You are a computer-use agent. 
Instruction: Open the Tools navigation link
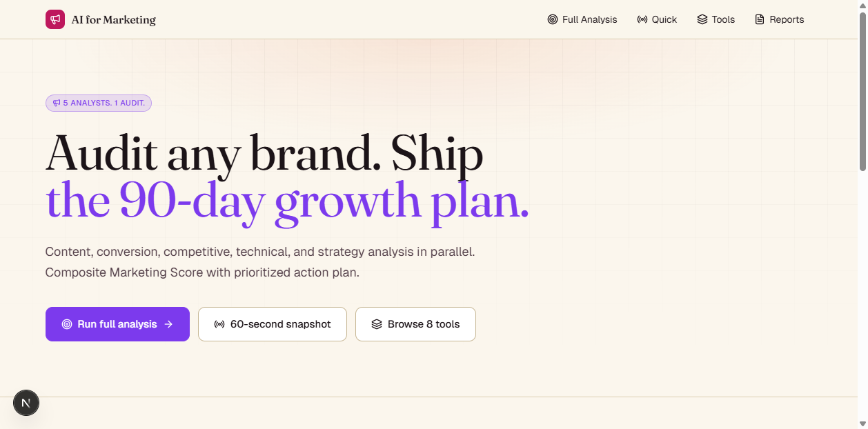pos(716,19)
